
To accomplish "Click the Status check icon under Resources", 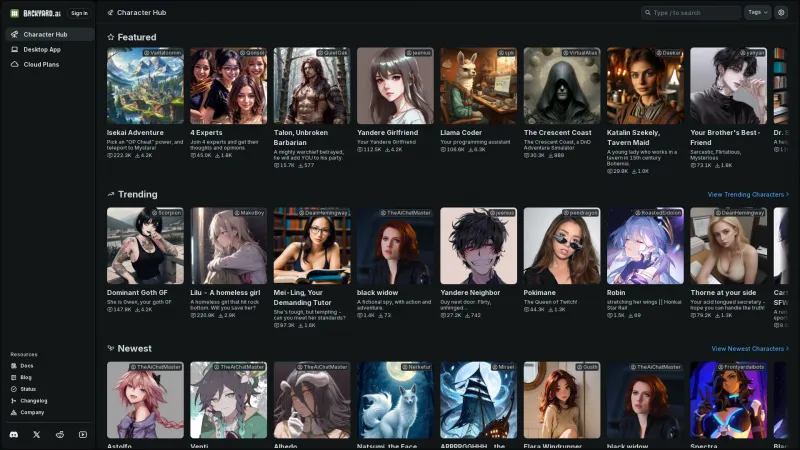I will click(14, 389).
